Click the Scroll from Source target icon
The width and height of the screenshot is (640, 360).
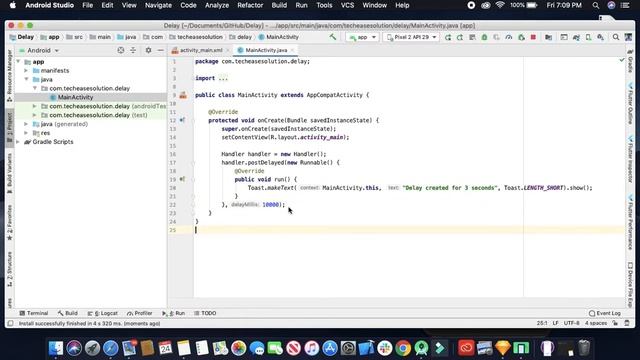pos(120,50)
